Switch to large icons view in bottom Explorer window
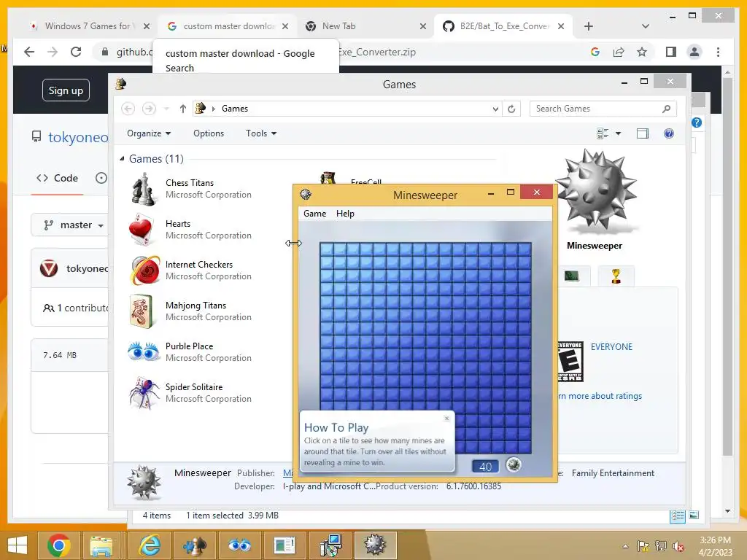 tap(694, 516)
